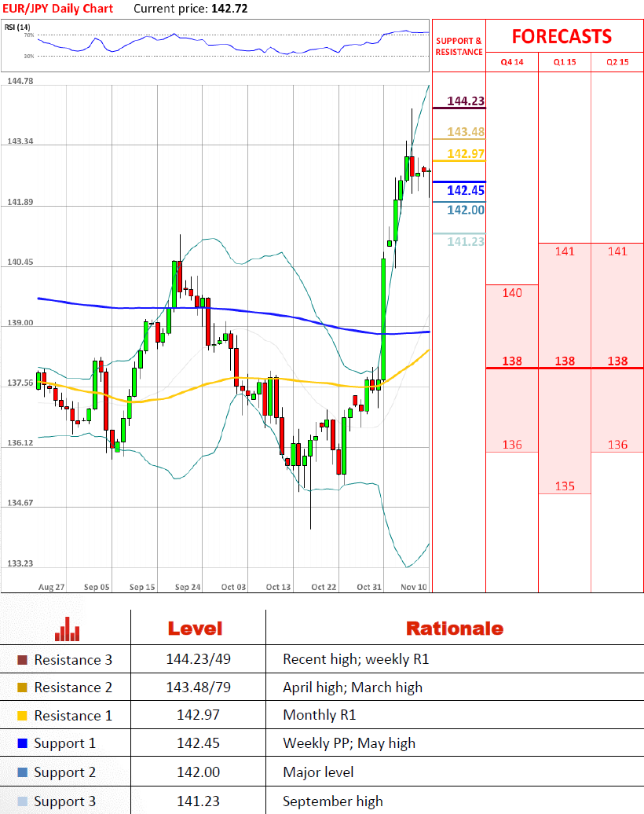The height and width of the screenshot is (814, 644).
Task: Select the Support 3 row label
Action: (x=65, y=801)
